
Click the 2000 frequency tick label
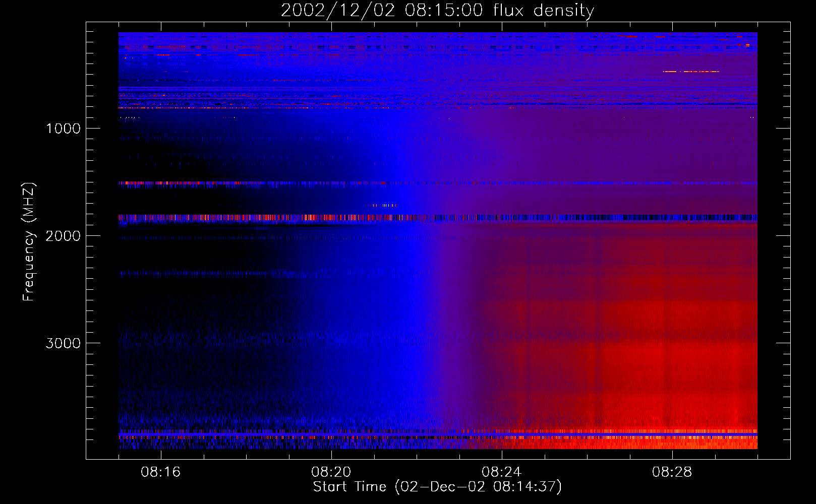tap(63, 236)
